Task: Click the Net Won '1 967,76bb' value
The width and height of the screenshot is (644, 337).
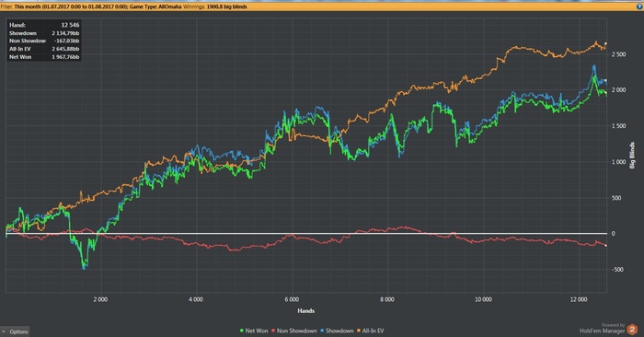Action: [x=65, y=57]
